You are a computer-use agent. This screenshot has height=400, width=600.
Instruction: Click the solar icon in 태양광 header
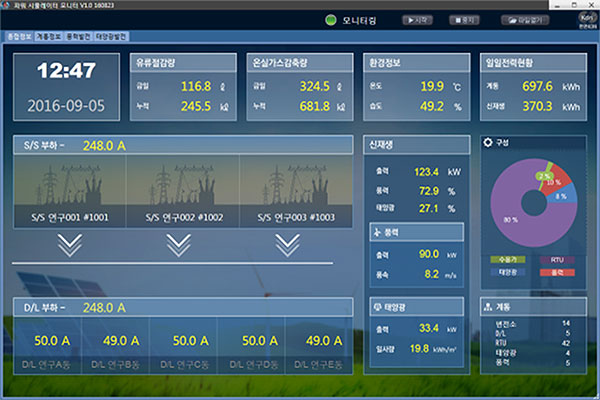pos(377,305)
